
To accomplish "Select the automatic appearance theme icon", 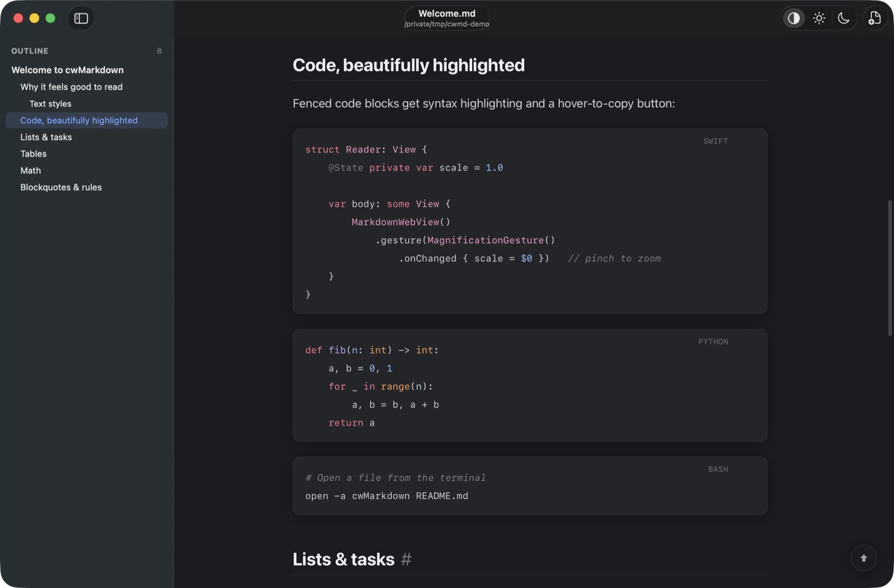I will coord(793,18).
